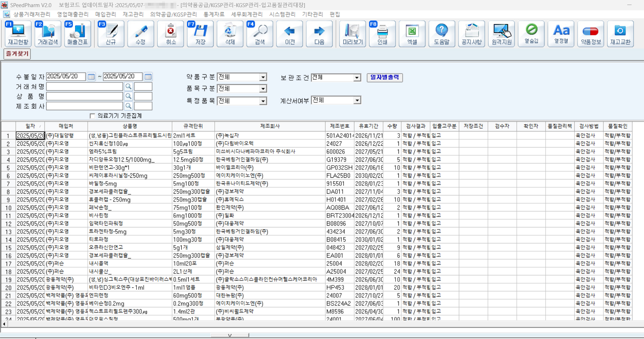This screenshot has height=339, width=644.
Task: Open the 기타관리 menu
Action: click(x=312, y=14)
